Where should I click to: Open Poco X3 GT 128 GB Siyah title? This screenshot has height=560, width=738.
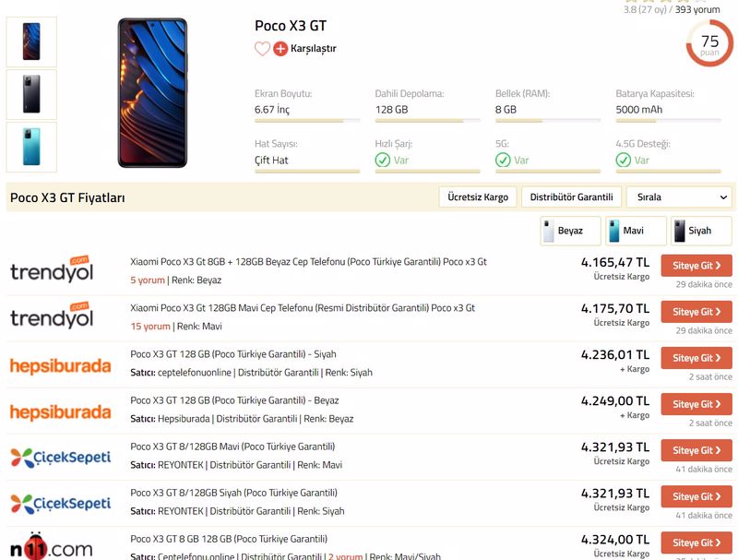(233, 354)
